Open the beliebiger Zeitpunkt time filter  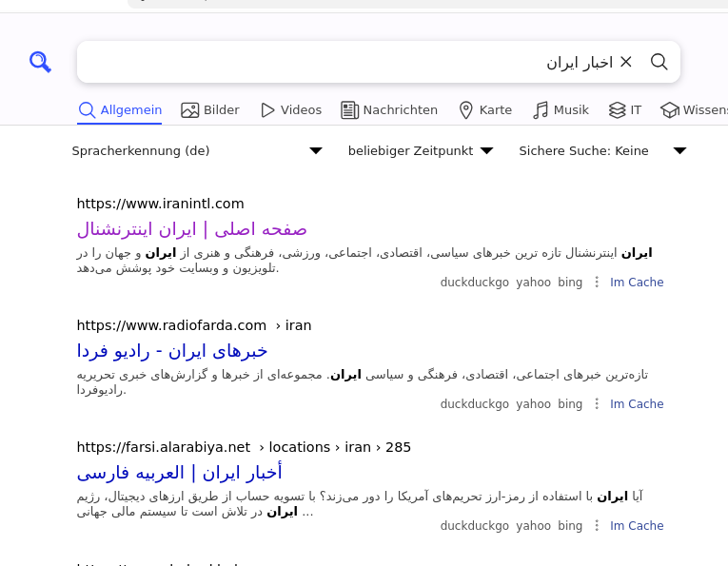coord(421,150)
